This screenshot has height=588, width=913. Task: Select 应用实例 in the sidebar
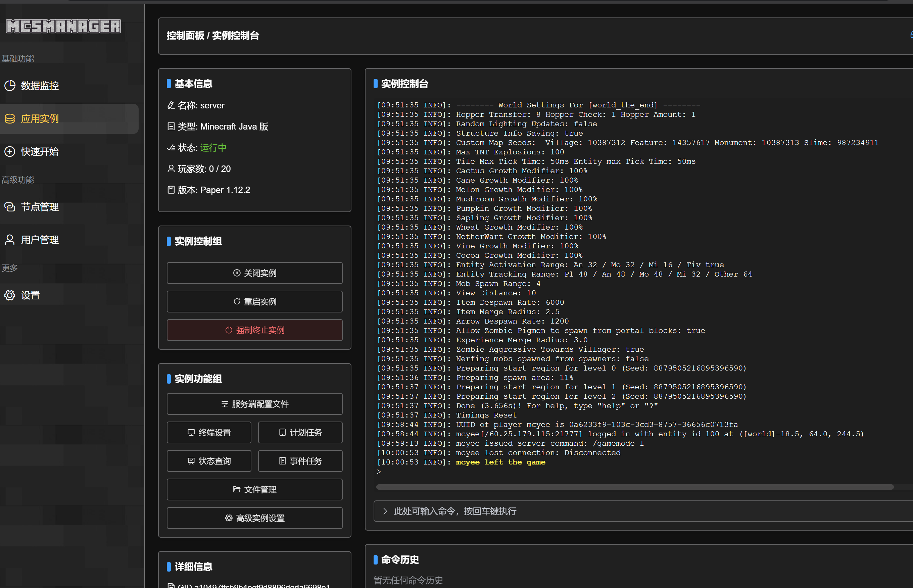pyautogui.click(x=69, y=119)
